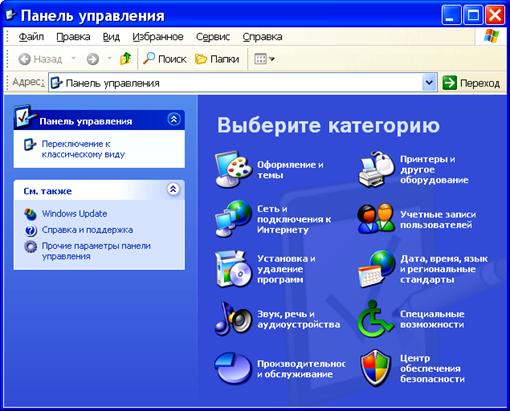Close the Панель управления window
The width and height of the screenshot is (510, 411).
coord(495,15)
